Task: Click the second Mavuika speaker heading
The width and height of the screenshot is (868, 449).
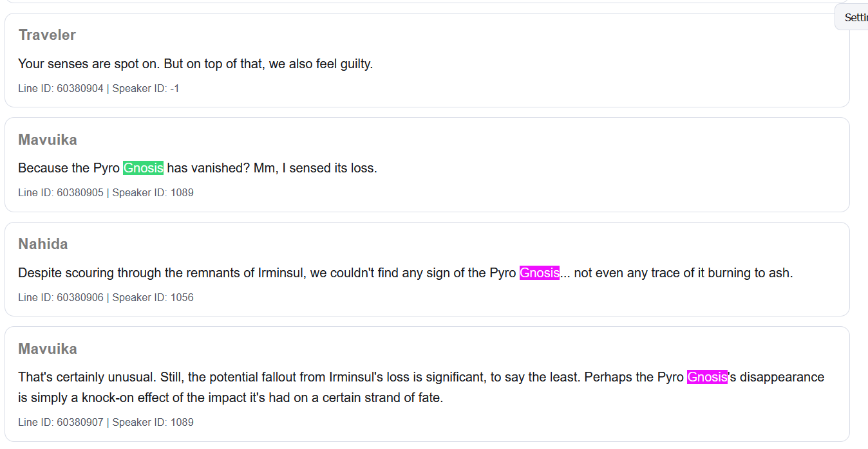Action: [x=48, y=349]
